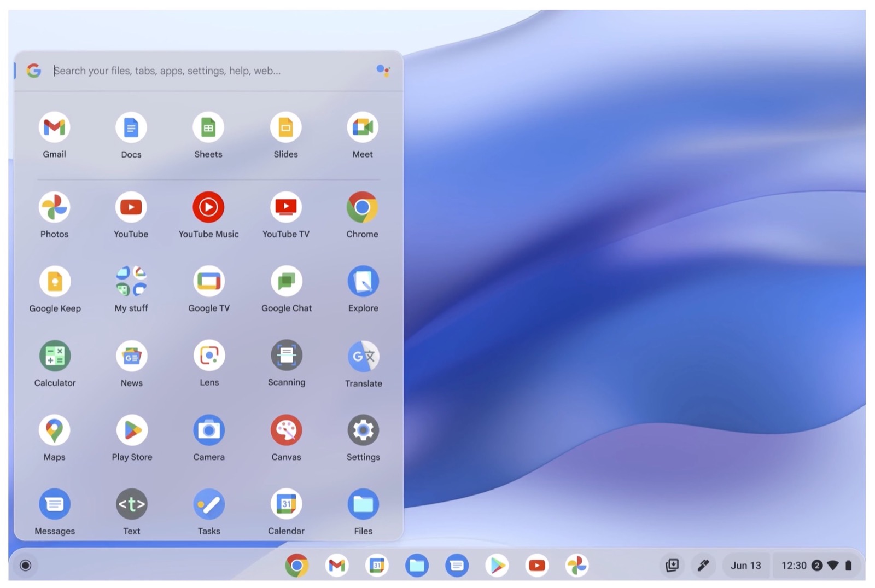Screen dimensions: 875x588
Task: Open Photos from the shelf
Action: [x=577, y=565]
